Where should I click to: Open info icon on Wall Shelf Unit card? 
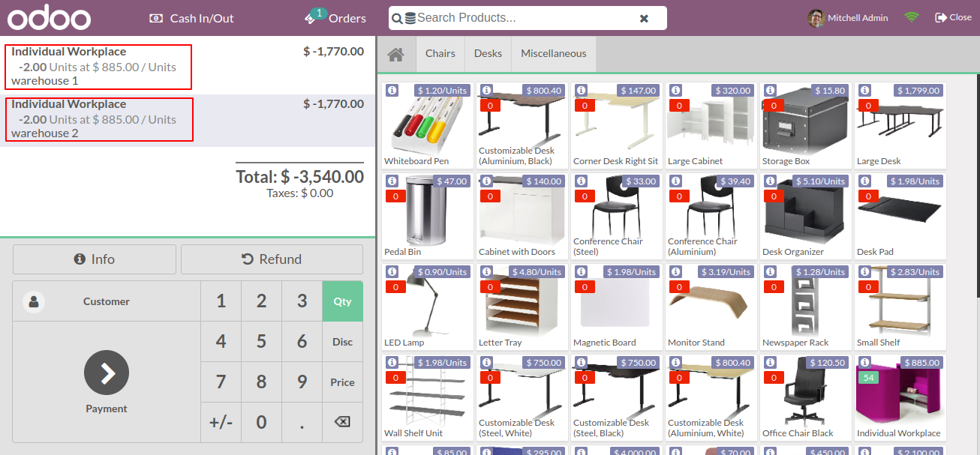[x=392, y=362]
